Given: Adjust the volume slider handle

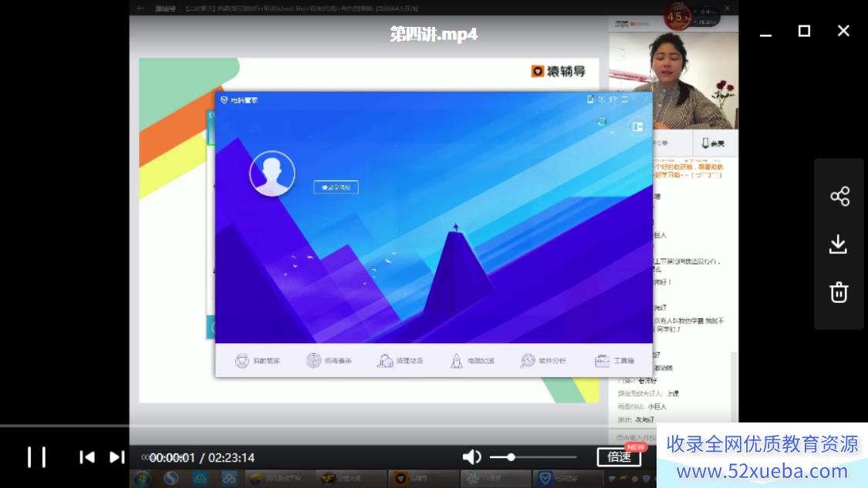Looking at the screenshot, I should pos(511,457).
